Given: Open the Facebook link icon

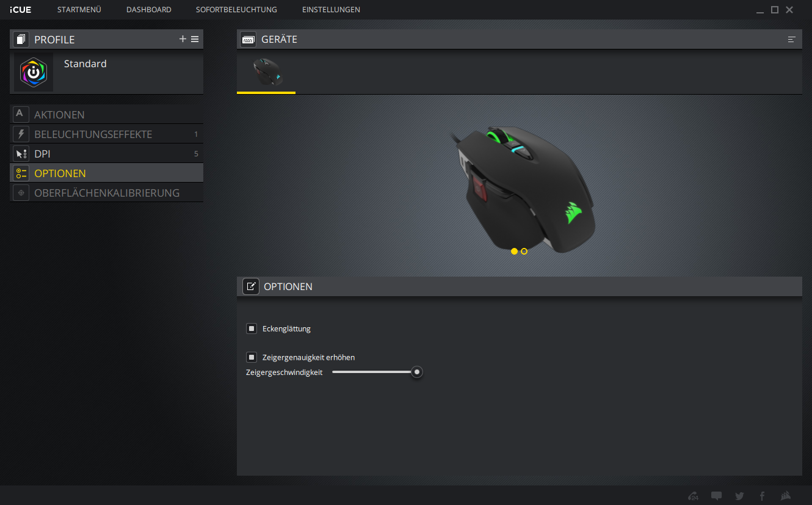Looking at the screenshot, I should point(762,496).
